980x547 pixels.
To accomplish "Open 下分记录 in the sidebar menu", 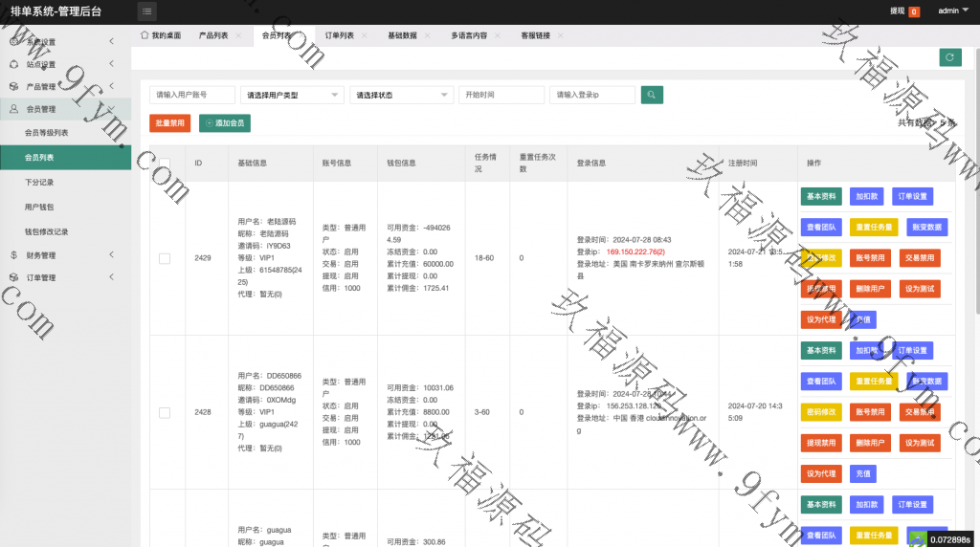I will pos(39,182).
